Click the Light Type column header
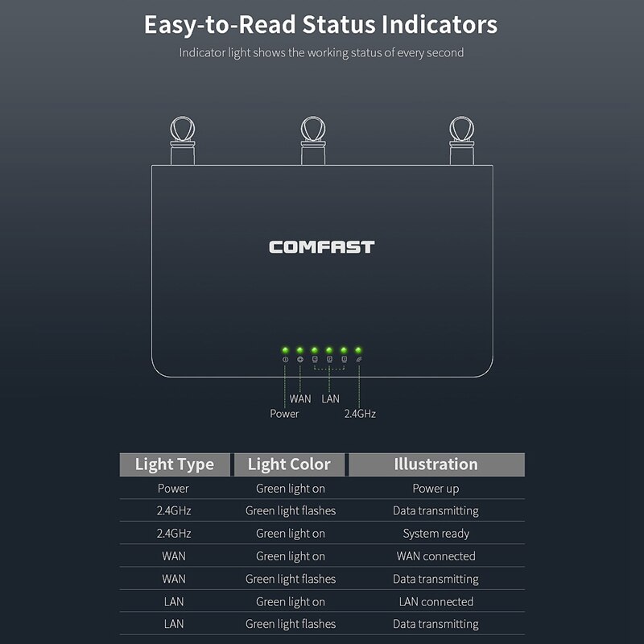644x644 pixels. 175,464
